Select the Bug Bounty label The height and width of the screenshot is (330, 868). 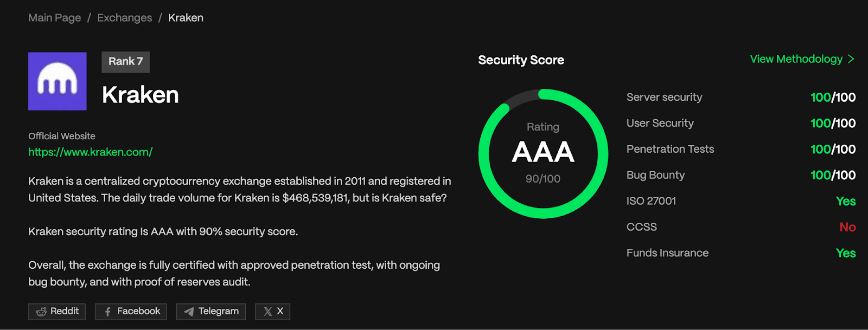pyautogui.click(x=655, y=175)
